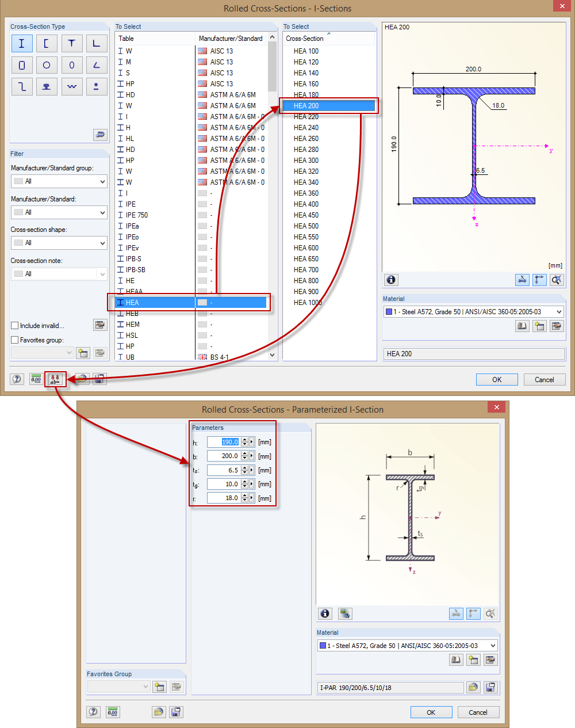Open Cross-section shape filter dropdown
575x728 pixels.
click(59, 243)
